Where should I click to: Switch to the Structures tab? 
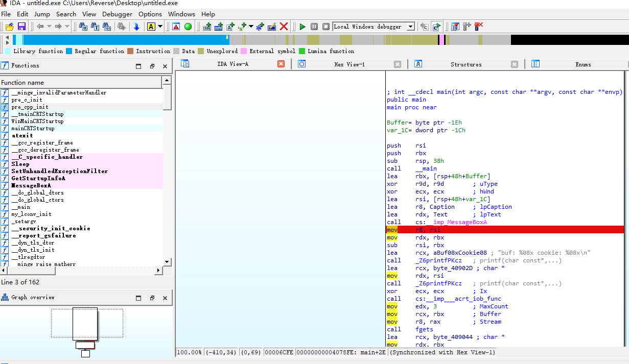point(465,64)
